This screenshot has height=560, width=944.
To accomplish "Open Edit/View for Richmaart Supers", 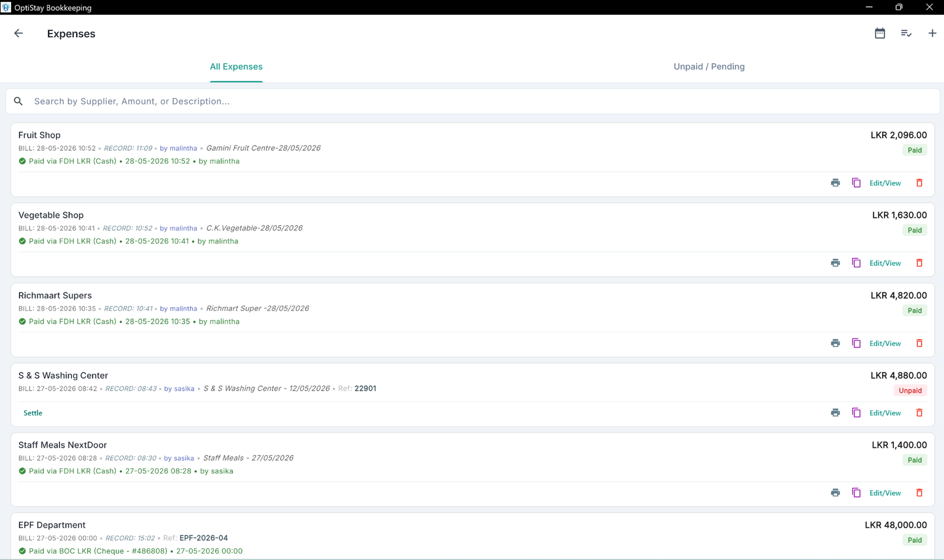I will coord(885,344).
